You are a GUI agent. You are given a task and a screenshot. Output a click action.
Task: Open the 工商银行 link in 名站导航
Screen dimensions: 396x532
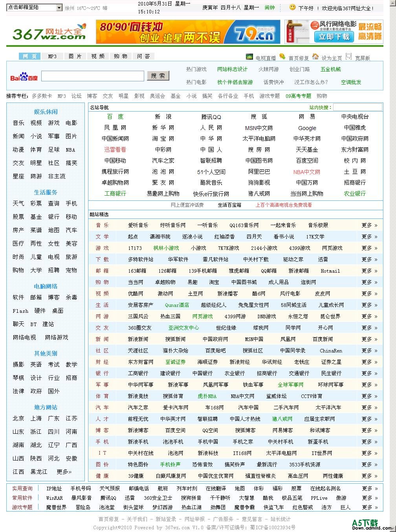click(x=115, y=194)
